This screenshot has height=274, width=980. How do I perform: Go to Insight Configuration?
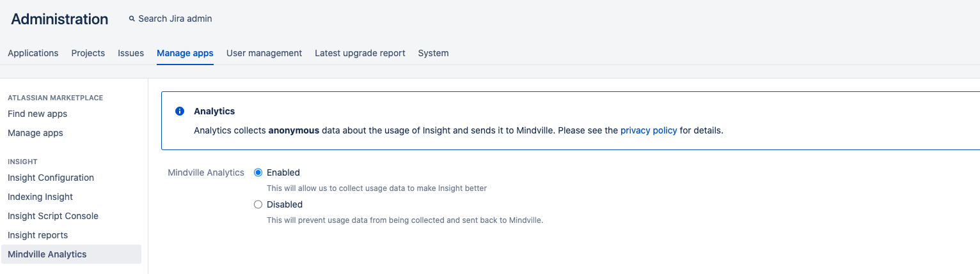(x=51, y=178)
